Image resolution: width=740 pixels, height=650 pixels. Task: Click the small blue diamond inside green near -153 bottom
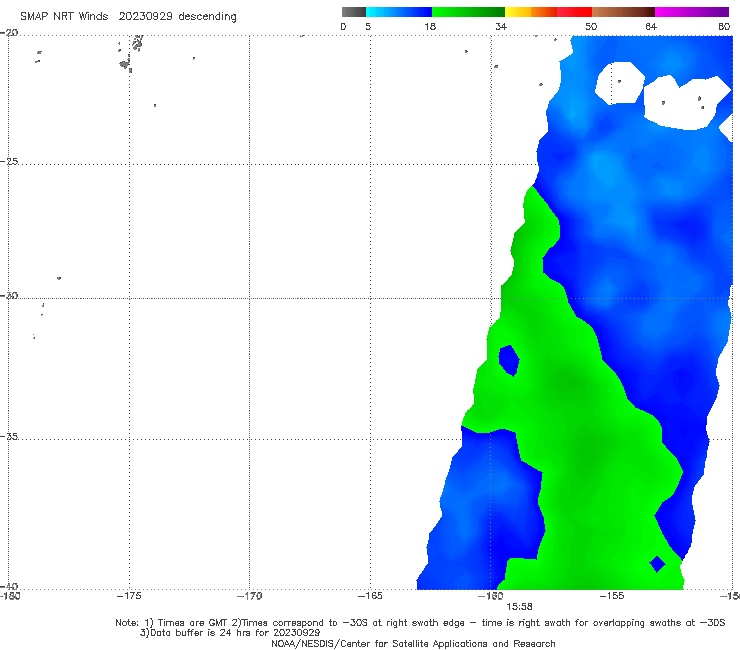[657, 564]
